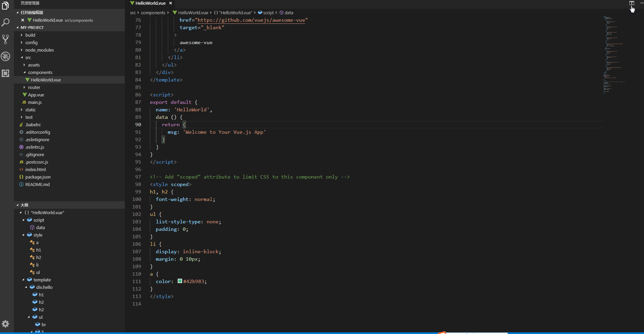Viewport: 644px width, 334px height.
Task: Click the JS icon beside main.js
Action: [24, 102]
